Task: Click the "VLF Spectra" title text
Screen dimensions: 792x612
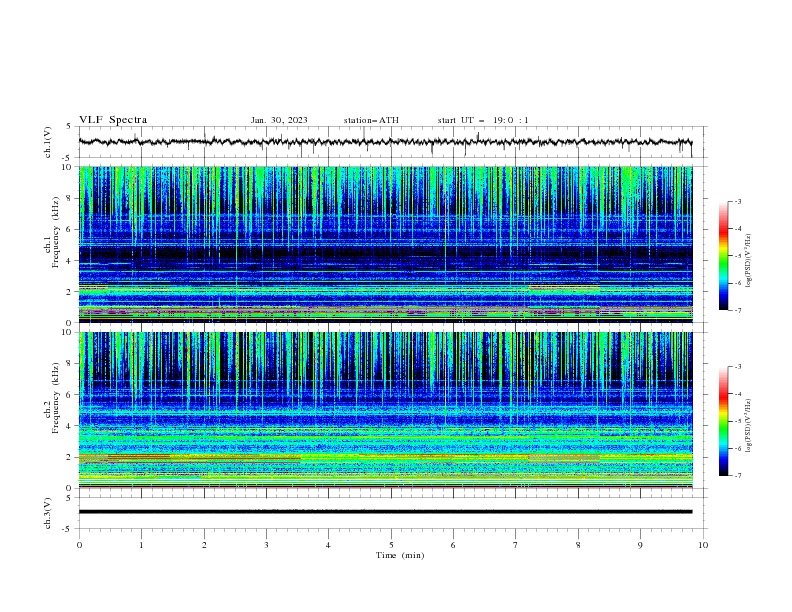Action: (x=113, y=120)
